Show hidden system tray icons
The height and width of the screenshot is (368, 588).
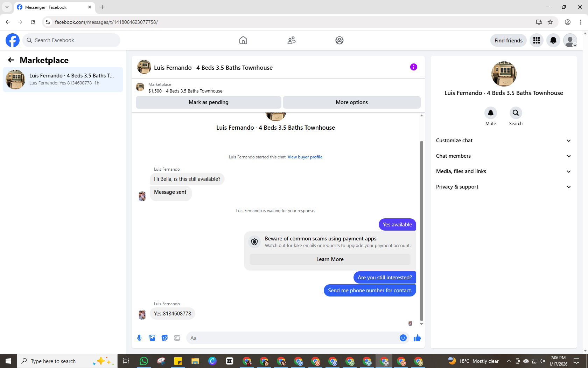click(x=509, y=361)
